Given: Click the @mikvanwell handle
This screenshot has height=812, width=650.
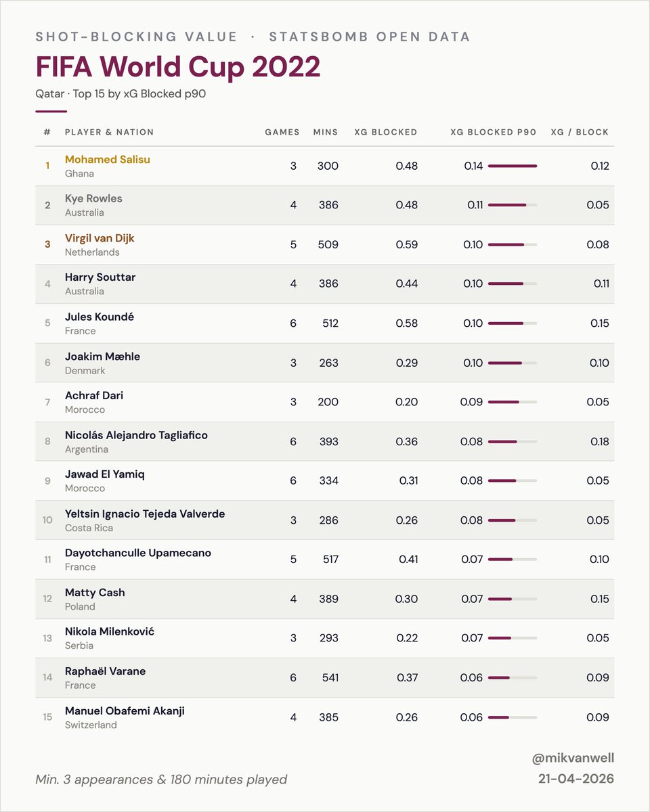Looking at the screenshot, I should coord(573,759).
